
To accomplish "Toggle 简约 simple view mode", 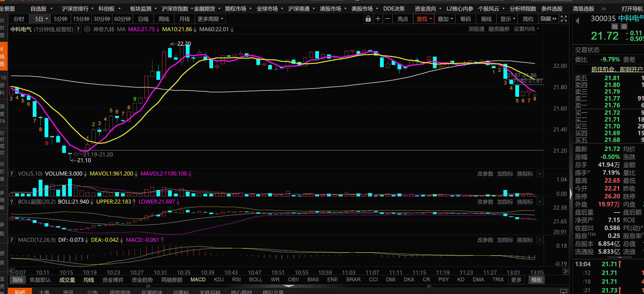I will 528,19.
